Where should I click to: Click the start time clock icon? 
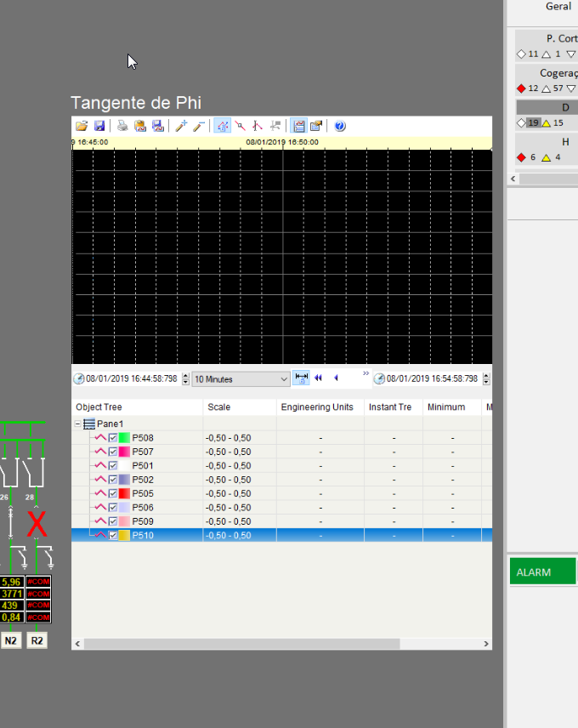79,378
